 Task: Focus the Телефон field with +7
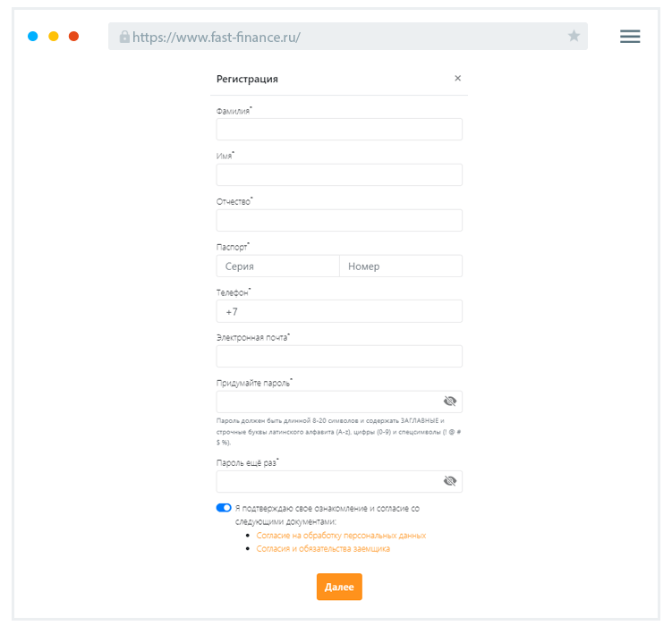339,311
